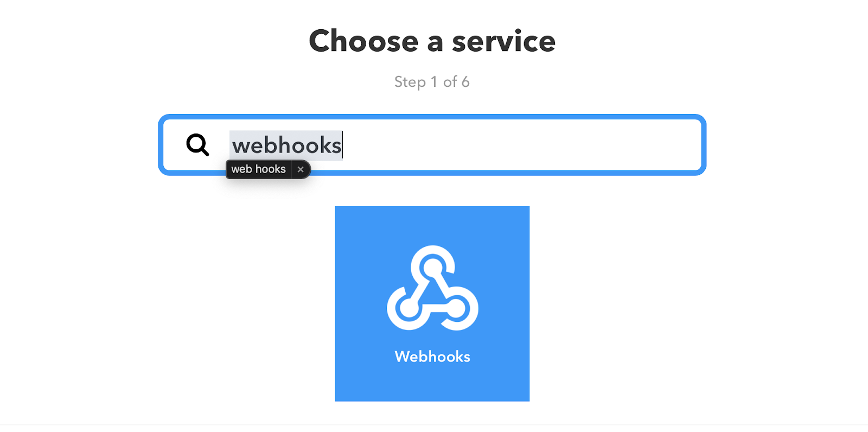Click the dark 'web hooks' tooltip pill
Screen dimensions: 868x432
click(x=268, y=169)
